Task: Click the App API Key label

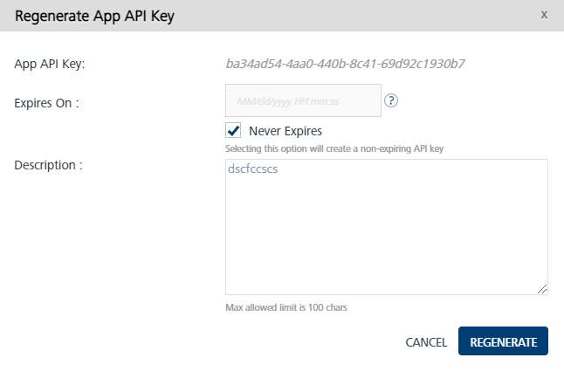Action: coord(50,64)
